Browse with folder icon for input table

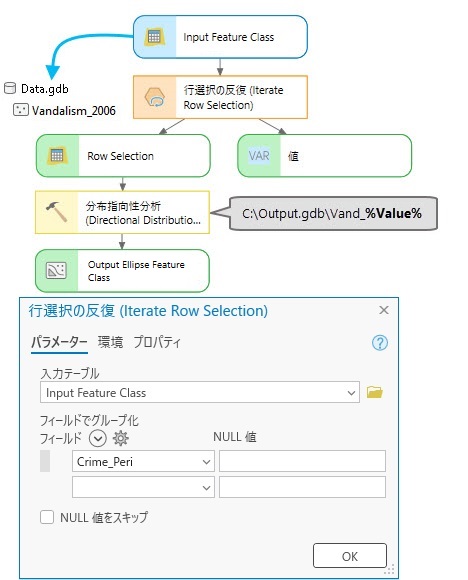click(x=374, y=392)
